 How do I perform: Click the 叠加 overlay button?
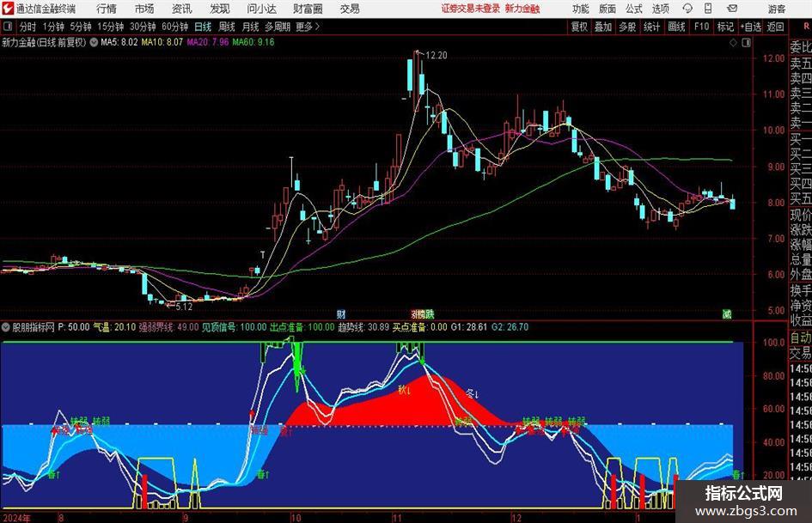click(603, 27)
